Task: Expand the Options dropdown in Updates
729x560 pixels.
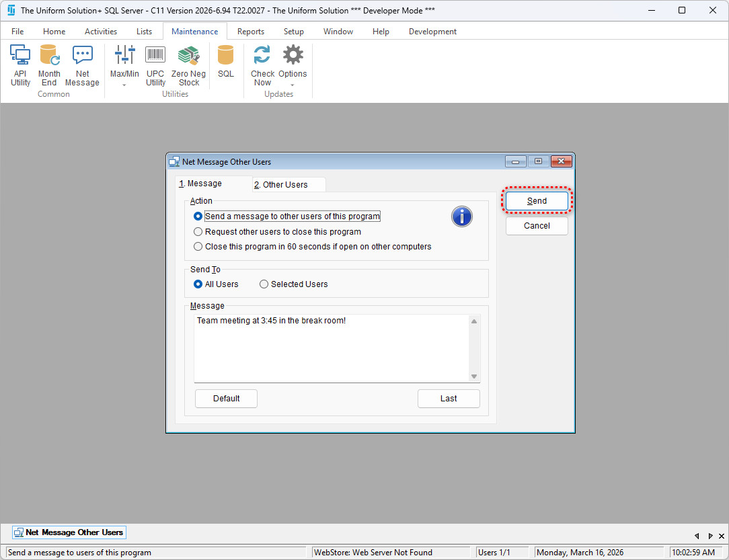Action: tap(293, 85)
